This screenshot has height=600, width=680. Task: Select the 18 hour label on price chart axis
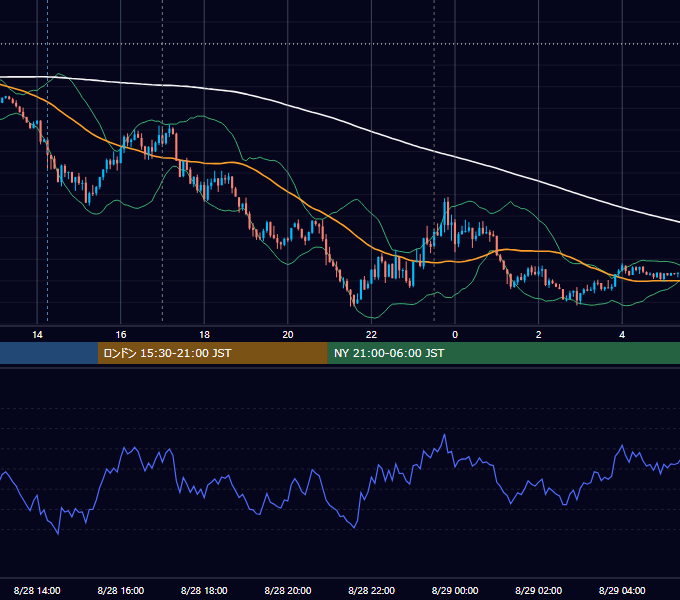(204, 335)
